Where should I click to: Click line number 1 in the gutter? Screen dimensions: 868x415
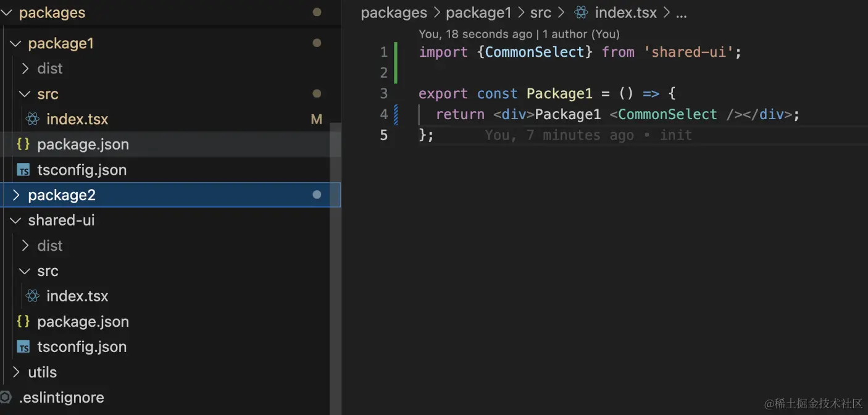(x=384, y=52)
